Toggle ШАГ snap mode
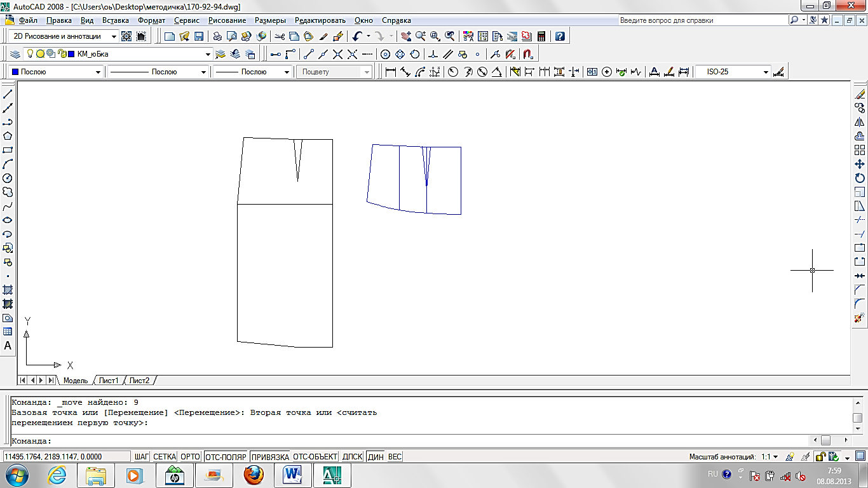This screenshot has height=488, width=868. coord(142,457)
